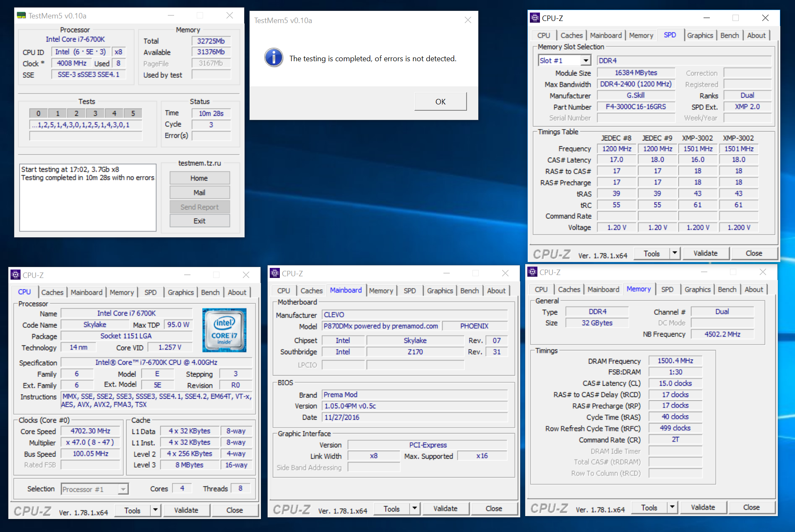Select the Memory tab in the Mainboard window
This screenshot has height=532, width=795.
click(x=381, y=291)
